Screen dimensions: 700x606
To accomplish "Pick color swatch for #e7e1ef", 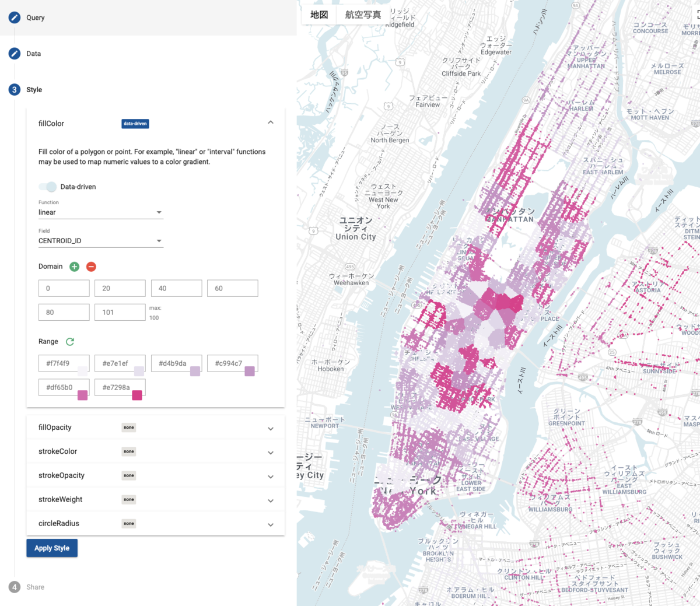I will point(139,371).
